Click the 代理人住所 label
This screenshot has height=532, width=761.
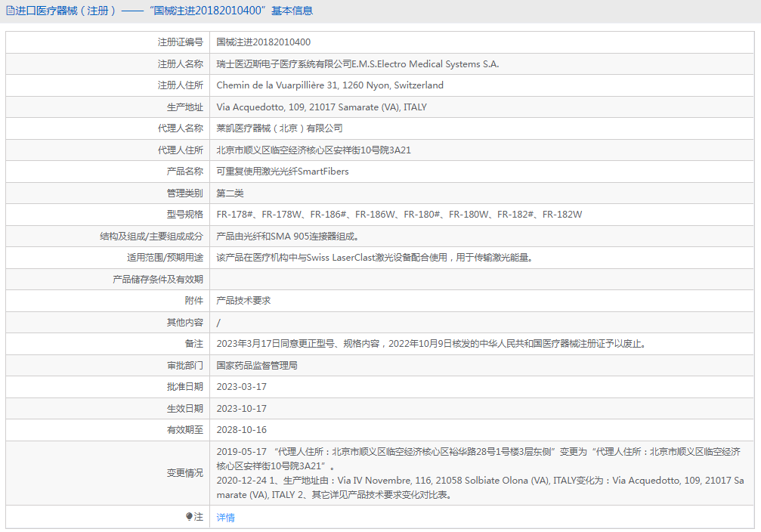coord(180,150)
